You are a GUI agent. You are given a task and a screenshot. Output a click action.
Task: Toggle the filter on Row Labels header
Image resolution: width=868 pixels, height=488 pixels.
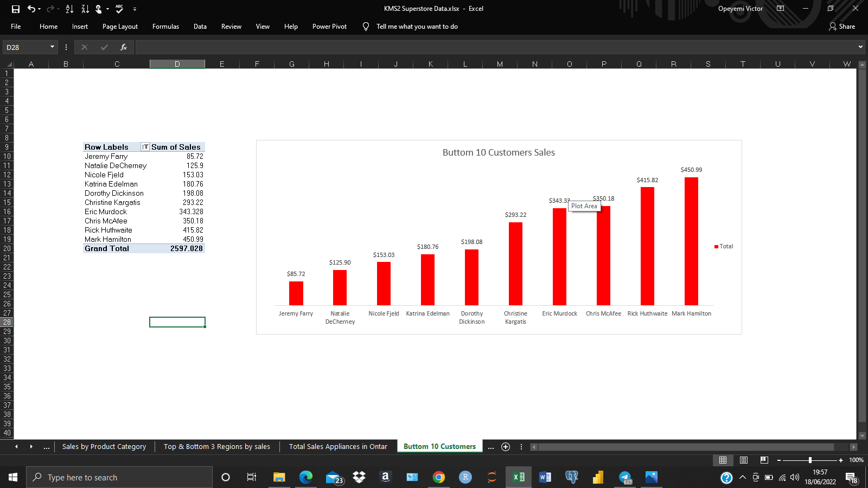pos(145,147)
